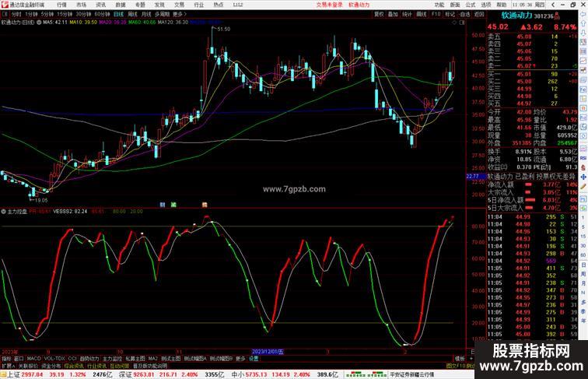Select the 月线 monthly period
Viewport: 588px width, 379px height.
tap(146, 14)
